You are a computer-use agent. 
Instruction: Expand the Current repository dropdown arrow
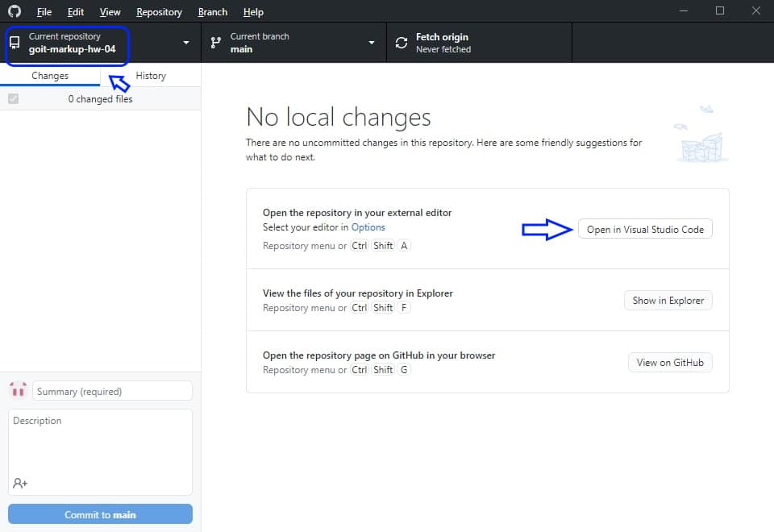pos(186,43)
